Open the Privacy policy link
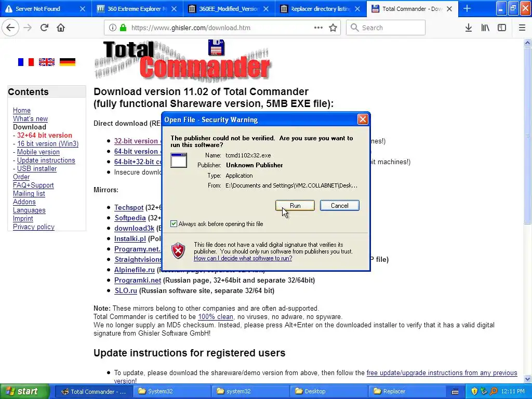The width and height of the screenshot is (532, 399). [34, 227]
